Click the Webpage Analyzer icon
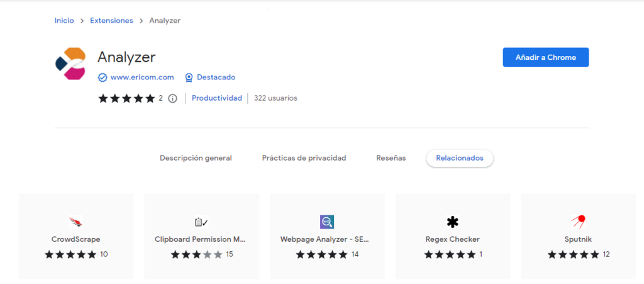The width and height of the screenshot is (644, 284). [327, 222]
